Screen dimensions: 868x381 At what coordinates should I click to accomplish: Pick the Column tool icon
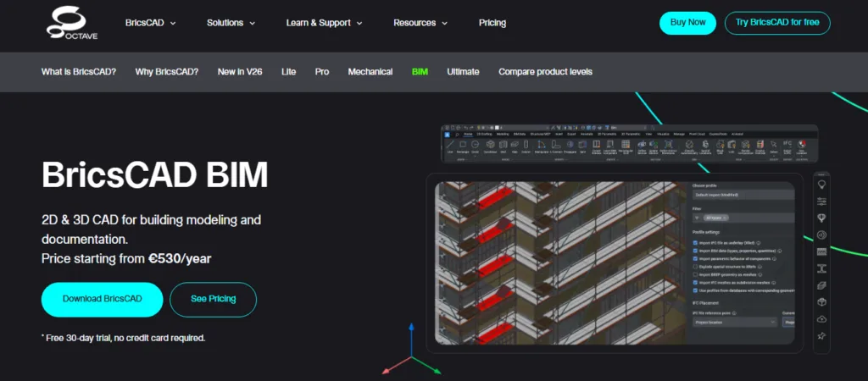[x=526, y=145]
